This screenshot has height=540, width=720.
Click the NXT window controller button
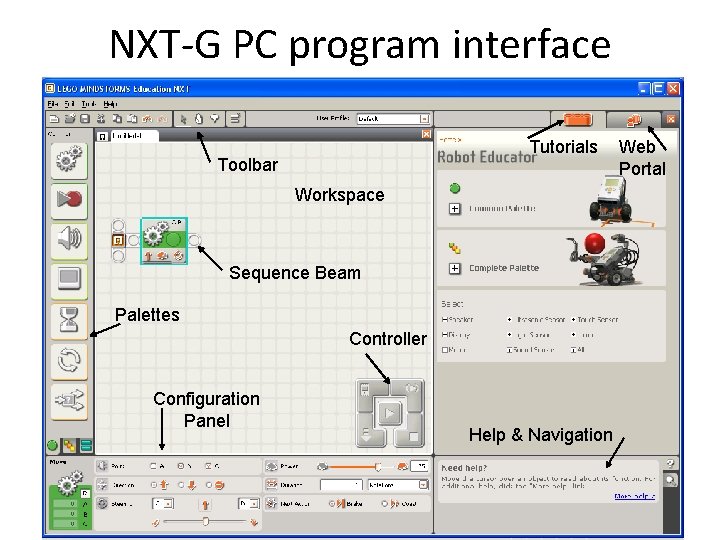pos(366,390)
